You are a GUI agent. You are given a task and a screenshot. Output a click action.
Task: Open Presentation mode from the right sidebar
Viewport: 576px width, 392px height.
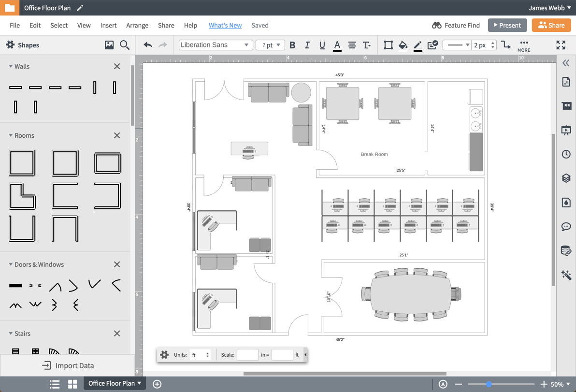(x=566, y=130)
